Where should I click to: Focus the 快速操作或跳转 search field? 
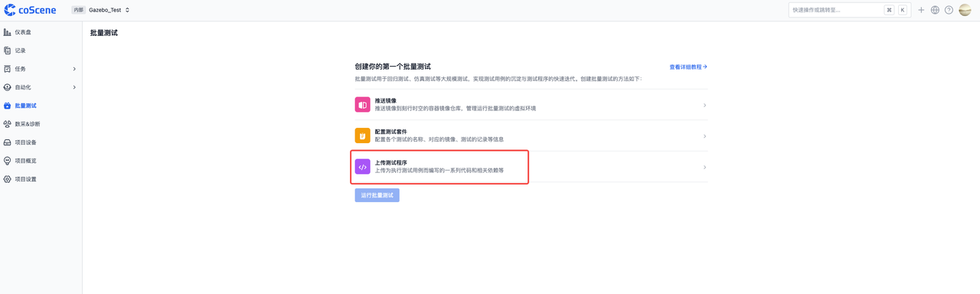[849, 10]
